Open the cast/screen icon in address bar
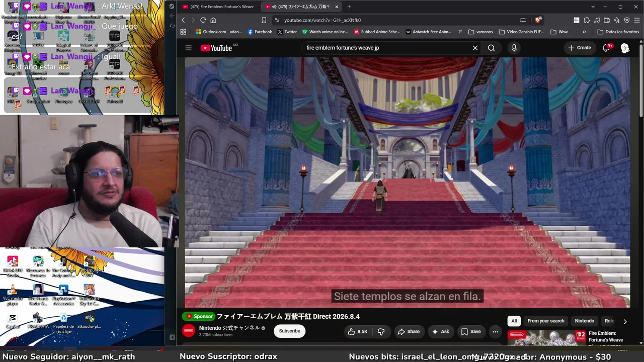This screenshot has height=362, width=644. click(523, 20)
